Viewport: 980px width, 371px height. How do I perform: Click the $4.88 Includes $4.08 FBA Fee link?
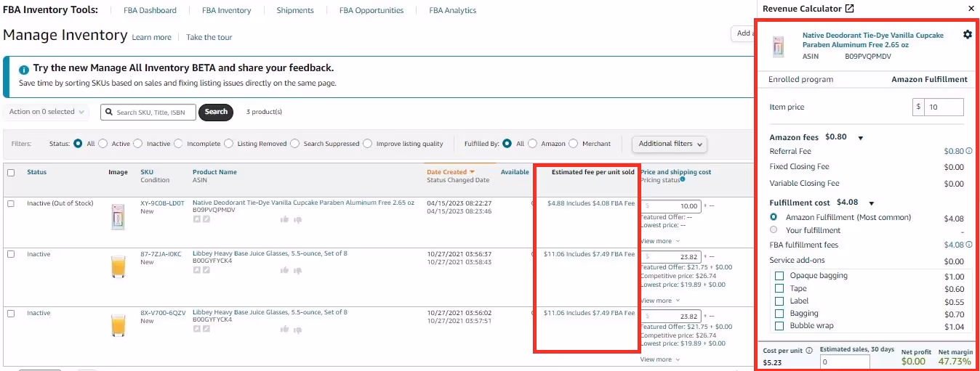point(590,203)
